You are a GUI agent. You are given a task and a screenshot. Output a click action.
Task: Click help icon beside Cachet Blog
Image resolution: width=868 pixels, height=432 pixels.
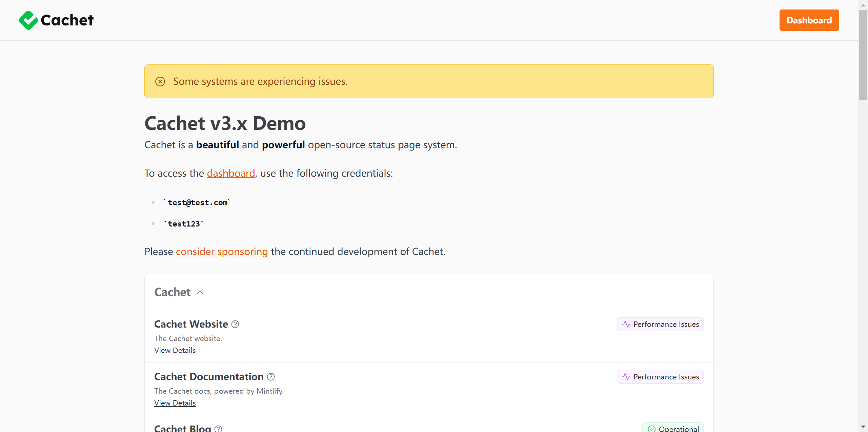point(218,429)
